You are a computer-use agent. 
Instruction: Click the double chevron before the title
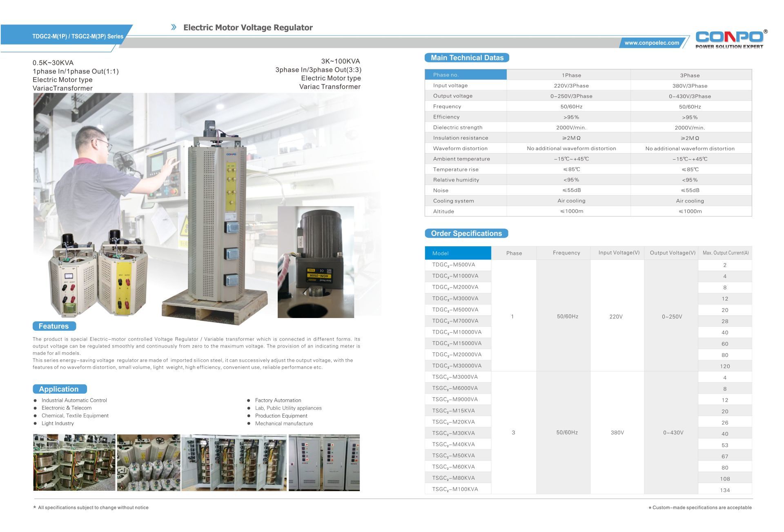tap(174, 27)
